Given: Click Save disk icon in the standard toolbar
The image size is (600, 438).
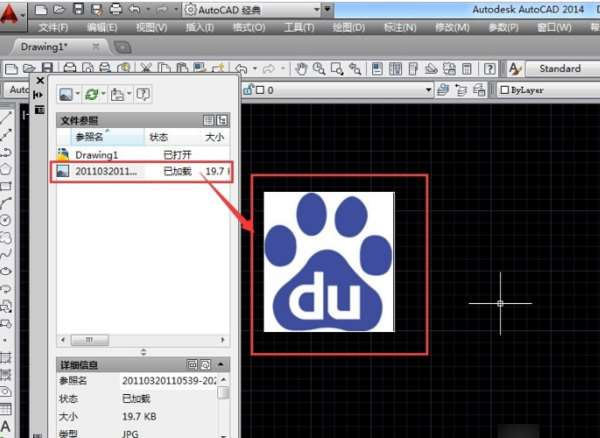Looking at the screenshot, I should 47,68.
